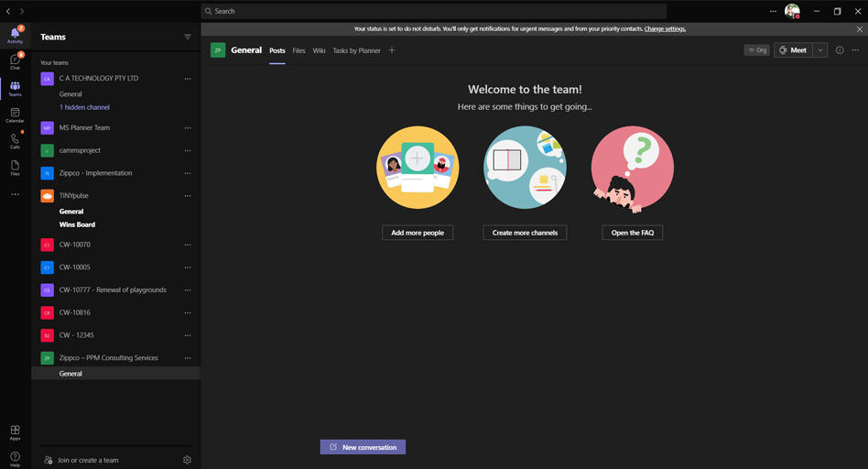Open more options for CW-10816
868x469 pixels.
click(188, 313)
